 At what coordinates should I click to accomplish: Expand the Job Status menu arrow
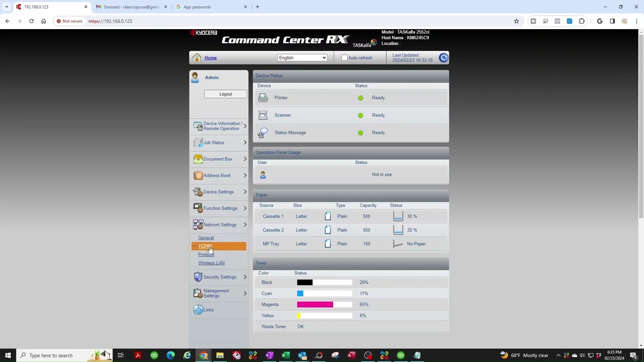pos(245,143)
